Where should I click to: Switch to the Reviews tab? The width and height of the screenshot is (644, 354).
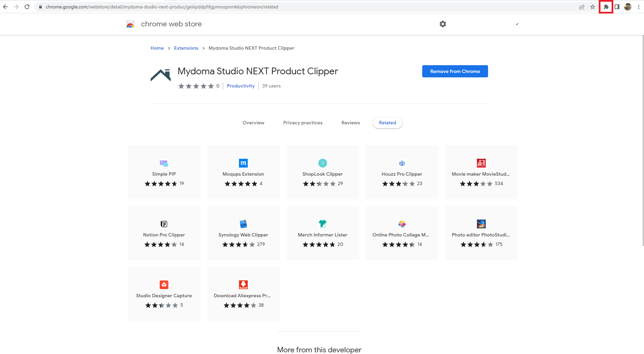point(351,123)
